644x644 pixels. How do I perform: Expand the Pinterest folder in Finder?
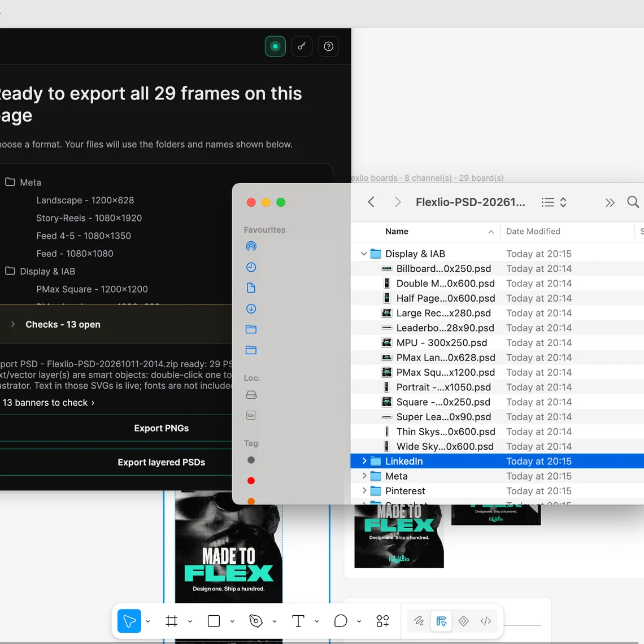coord(364,491)
